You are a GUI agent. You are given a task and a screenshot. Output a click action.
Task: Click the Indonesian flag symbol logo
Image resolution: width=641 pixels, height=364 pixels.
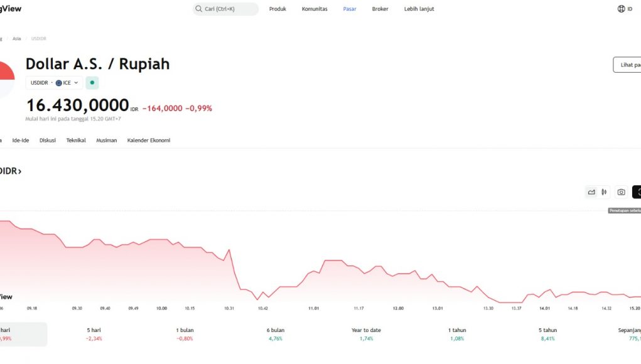(5, 79)
